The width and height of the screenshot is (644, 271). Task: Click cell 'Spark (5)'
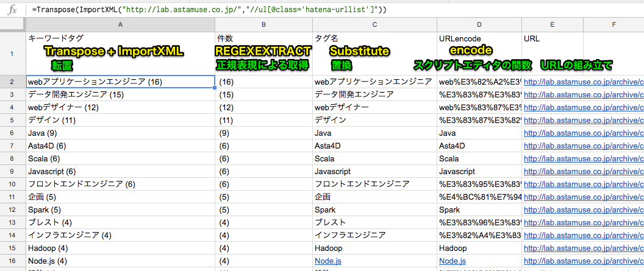click(x=120, y=210)
